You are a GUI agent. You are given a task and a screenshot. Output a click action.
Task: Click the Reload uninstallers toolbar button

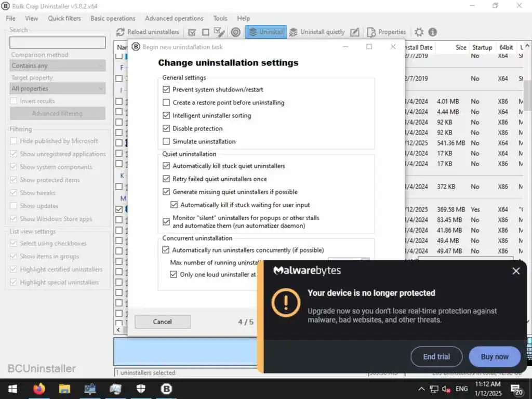[148, 32]
